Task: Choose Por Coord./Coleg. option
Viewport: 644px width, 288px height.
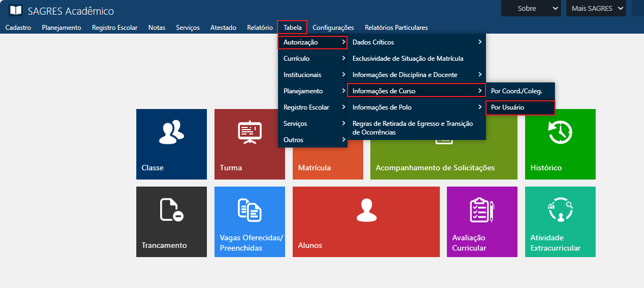Action: 520,91
